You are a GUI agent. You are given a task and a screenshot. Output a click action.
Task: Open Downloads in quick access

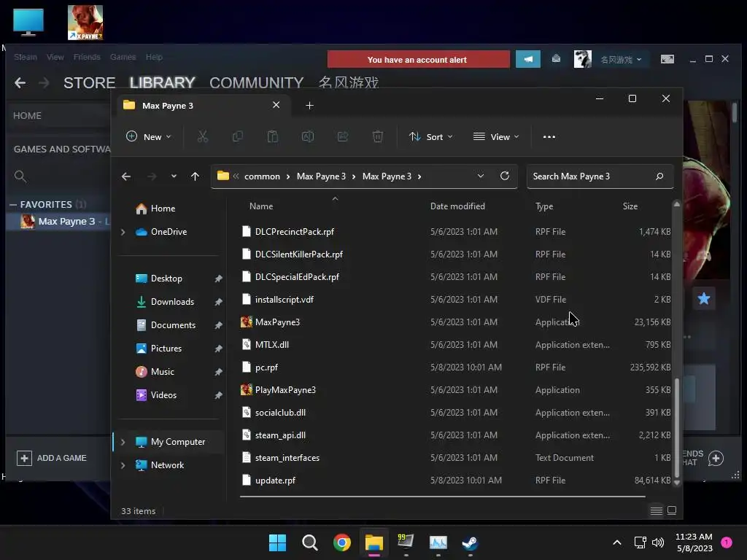(172, 302)
